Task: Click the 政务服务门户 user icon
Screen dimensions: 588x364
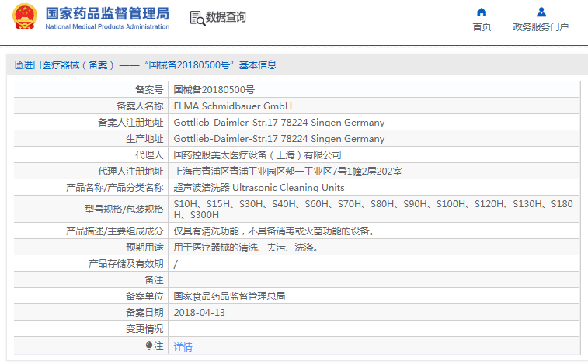Action: (x=541, y=12)
